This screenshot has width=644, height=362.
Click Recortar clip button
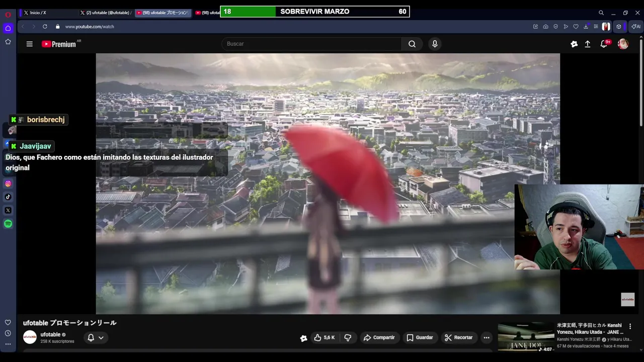pos(458,337)
